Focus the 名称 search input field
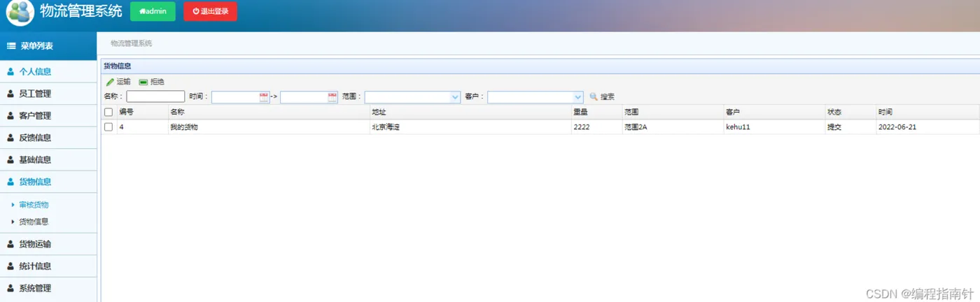This screenshot has height=302, width=980. [155, 96]
